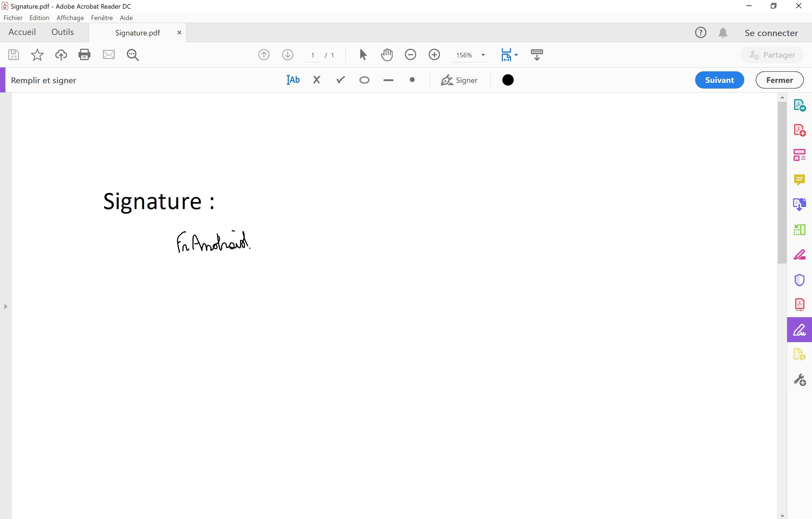
Task: Open Create PDF sidebar tool
Action: tap(800, 130)
